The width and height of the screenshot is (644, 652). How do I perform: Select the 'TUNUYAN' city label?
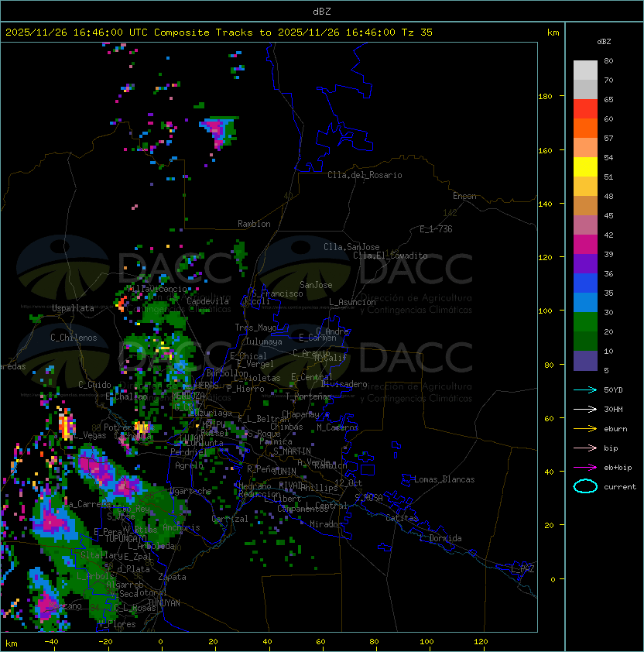pyautogui.click(x=164, y=603)
